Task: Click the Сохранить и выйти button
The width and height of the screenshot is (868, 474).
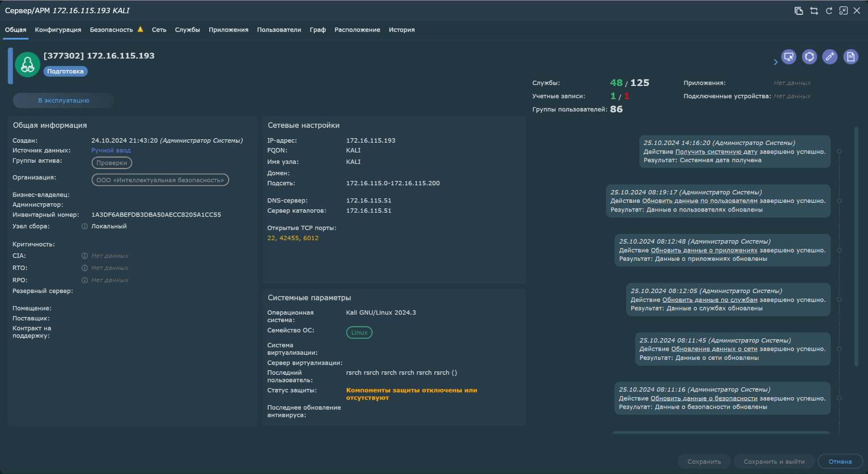Action: coord(774,462)
